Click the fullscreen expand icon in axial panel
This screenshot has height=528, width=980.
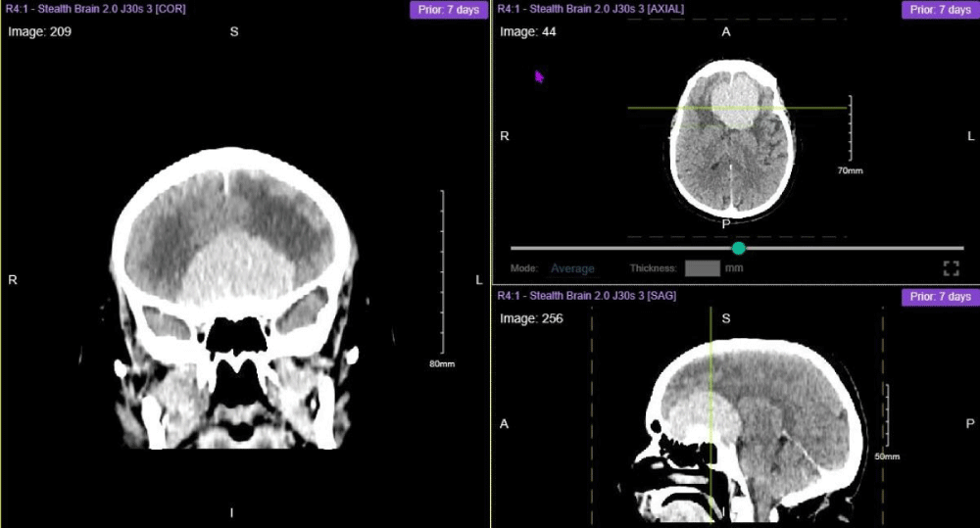coord(950,268)
